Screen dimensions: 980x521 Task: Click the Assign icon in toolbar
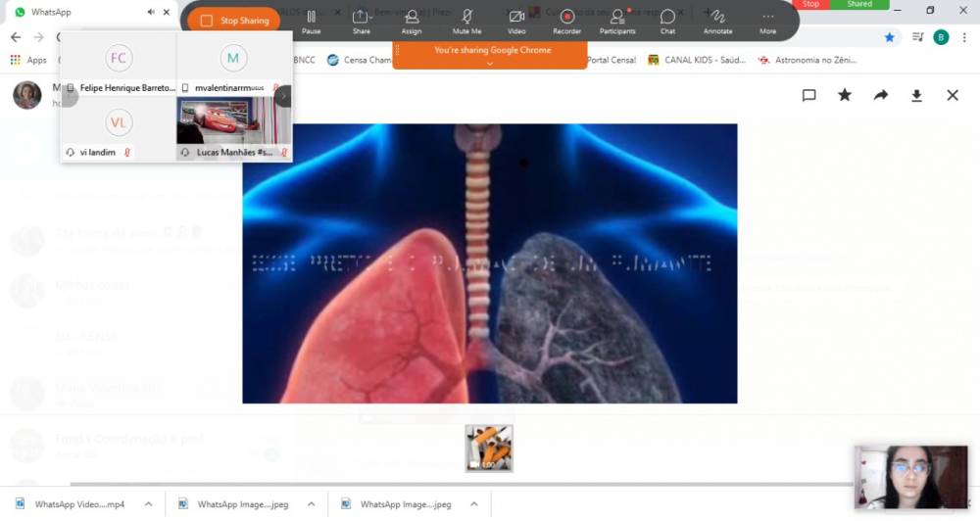pos(412,20)
